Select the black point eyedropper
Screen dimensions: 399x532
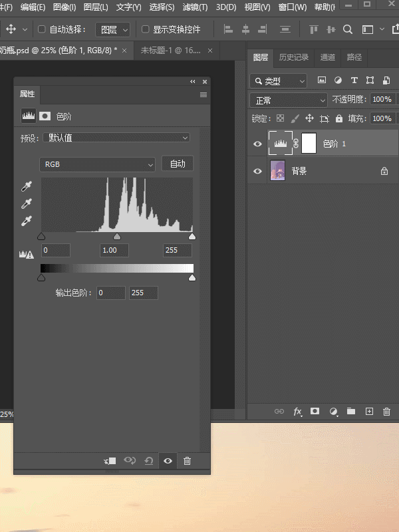click(27, 186)
